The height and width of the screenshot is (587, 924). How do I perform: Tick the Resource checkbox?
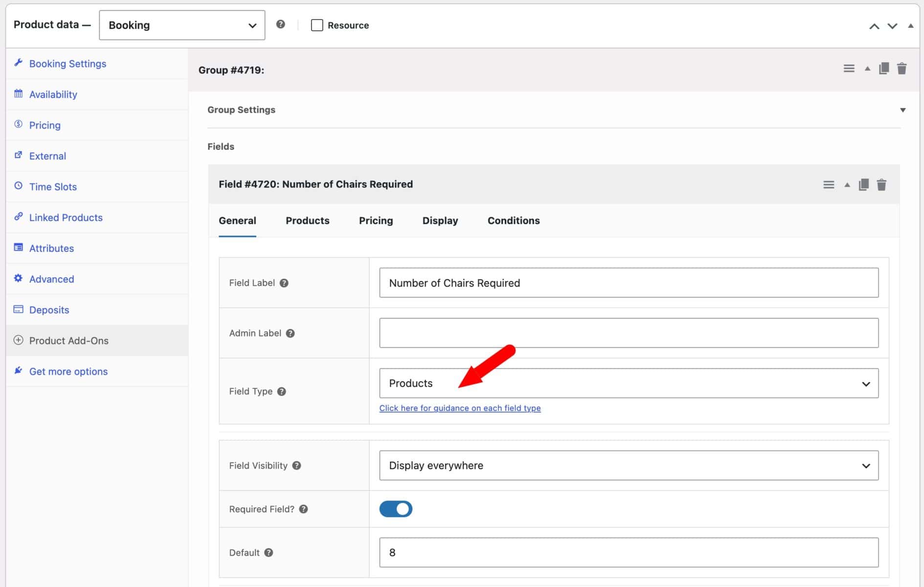(317, 25)
